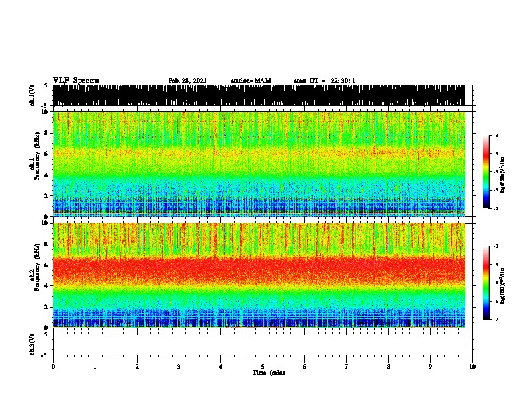
Task: Click the "VLF Spectra" title text
Action: coord(76,81)
